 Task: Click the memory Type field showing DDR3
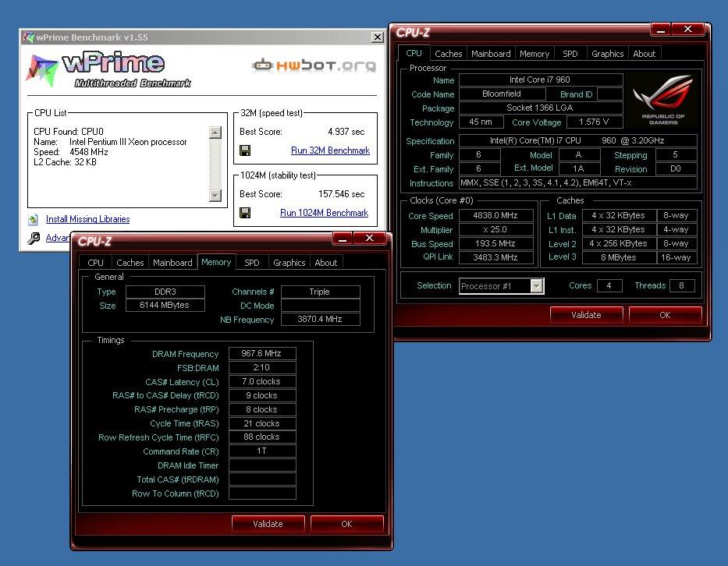(x=165, y=292)
